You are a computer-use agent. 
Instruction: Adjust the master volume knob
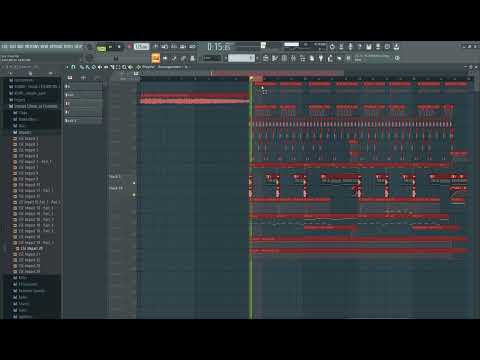(x=89, y=47)
